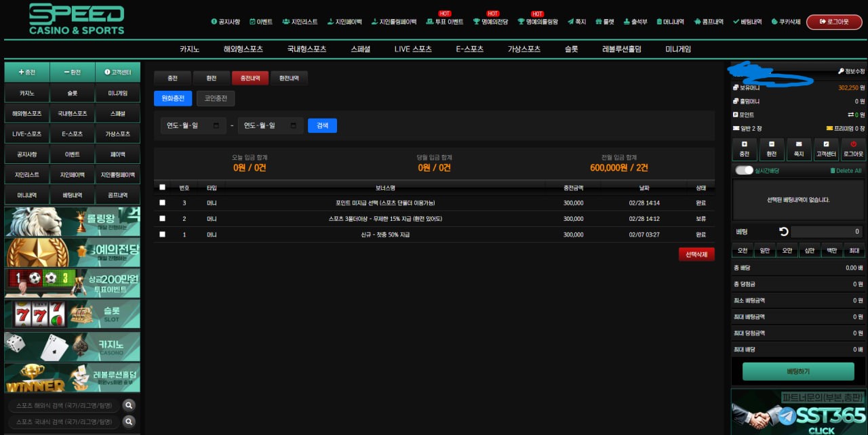This screenshot has height=435, width=868.
Task: Select the 코인충전 tab
Action: click(x=216, y=98)
